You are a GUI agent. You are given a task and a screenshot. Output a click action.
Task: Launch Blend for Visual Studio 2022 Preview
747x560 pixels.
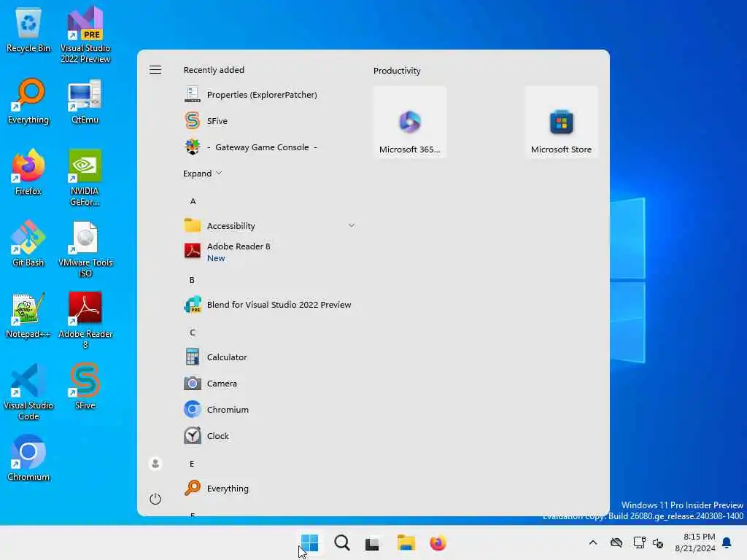point(270,305)
